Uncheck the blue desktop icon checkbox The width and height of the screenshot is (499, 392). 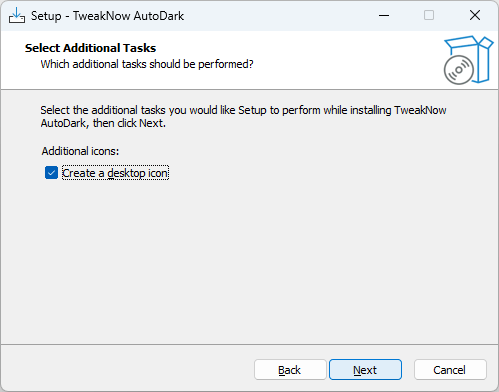(51, 173)
